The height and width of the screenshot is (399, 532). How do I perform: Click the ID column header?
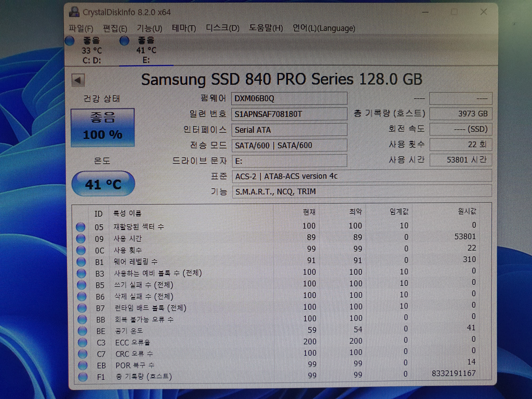(x=98, y=214)
